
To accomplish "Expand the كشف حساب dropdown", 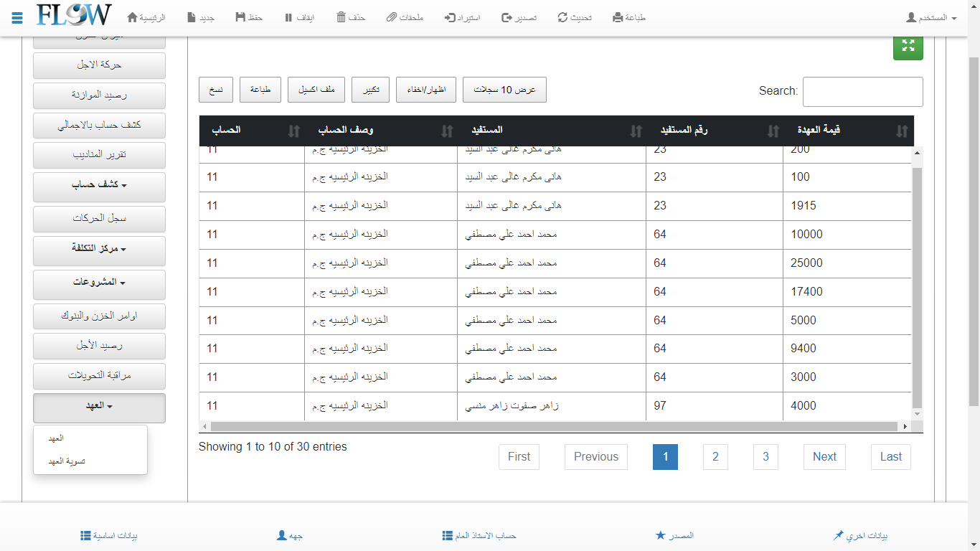I will [x=99, y=186].
